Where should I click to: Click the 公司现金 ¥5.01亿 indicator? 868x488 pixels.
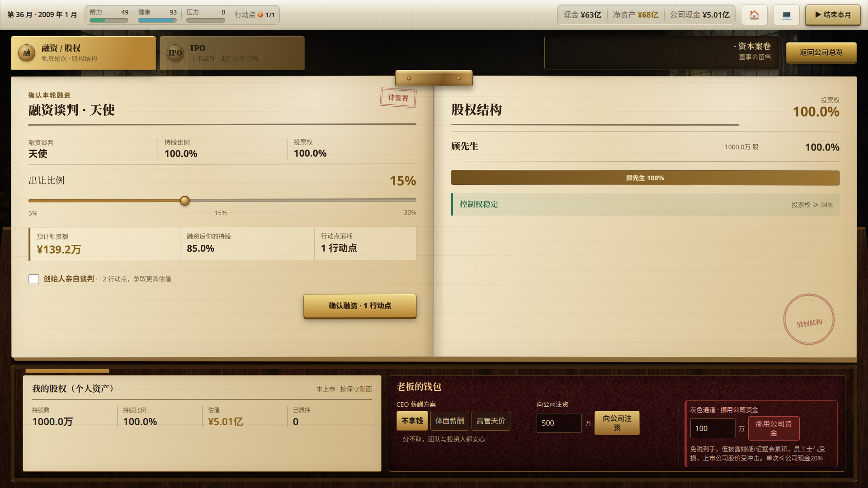tap(700, 15)
